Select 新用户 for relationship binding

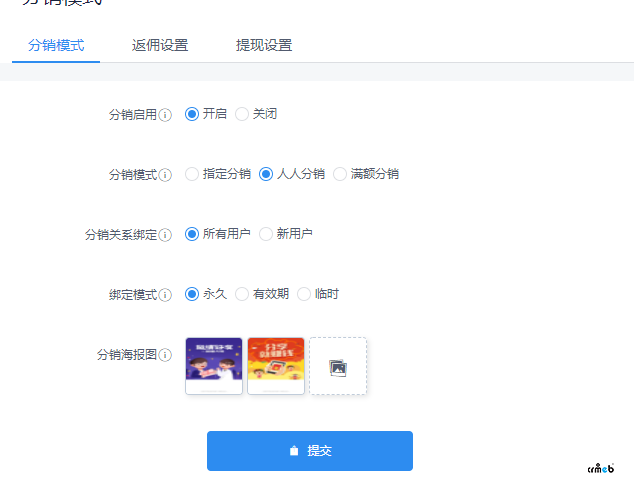[266, 234]
